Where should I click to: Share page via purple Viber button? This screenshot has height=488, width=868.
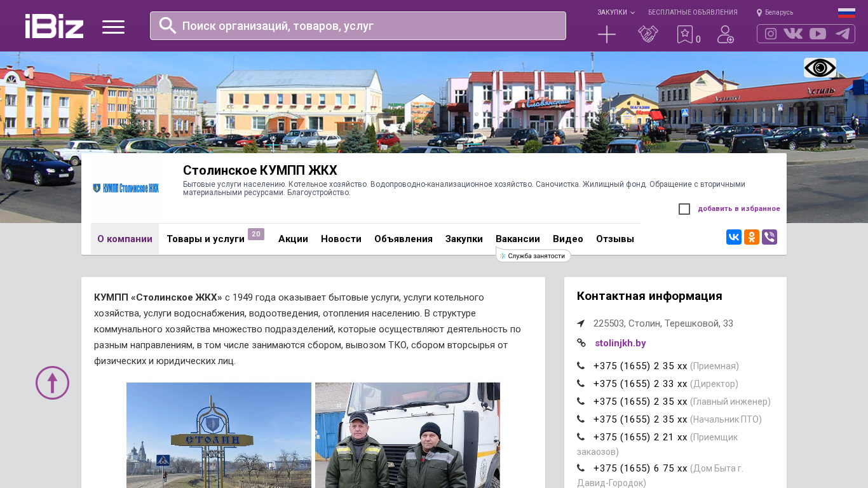point(770,238)
